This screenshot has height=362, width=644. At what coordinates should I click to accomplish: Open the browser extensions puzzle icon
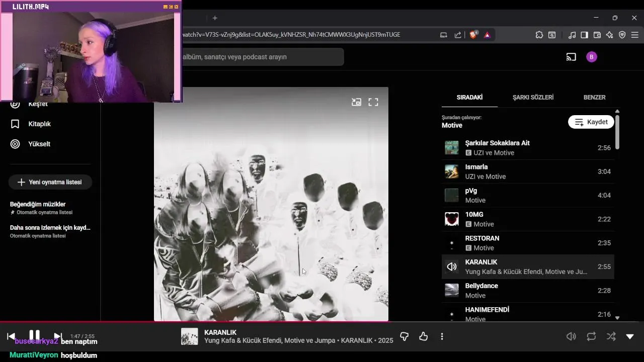539,35
